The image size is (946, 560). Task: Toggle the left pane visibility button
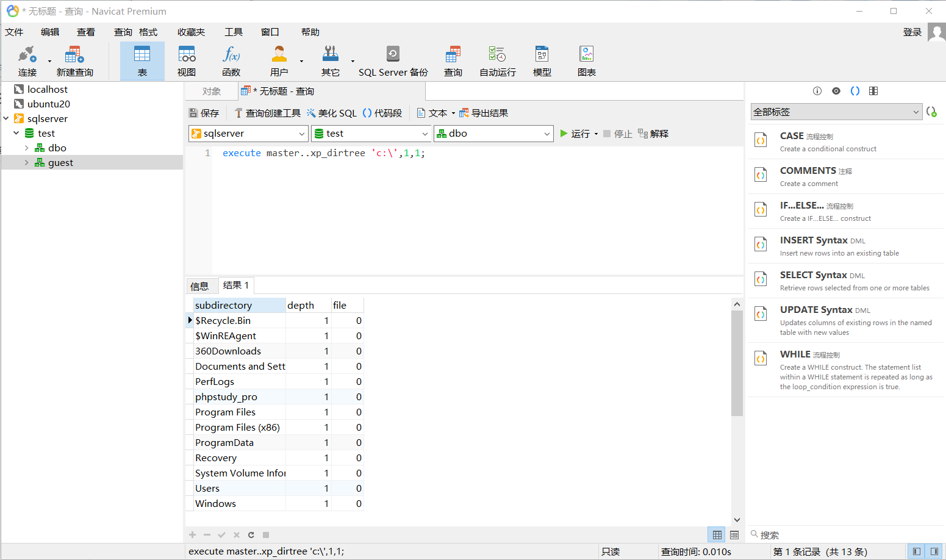click(x=916, y=551)
